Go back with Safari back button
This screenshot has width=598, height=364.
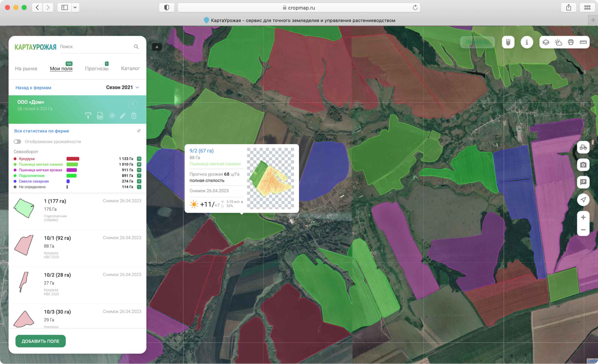tap(37, 8)
